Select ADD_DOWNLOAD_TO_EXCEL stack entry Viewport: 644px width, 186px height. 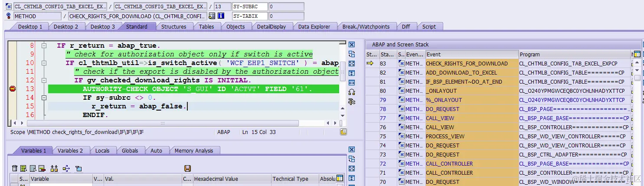pyautogui.click(x=471, y=72)
